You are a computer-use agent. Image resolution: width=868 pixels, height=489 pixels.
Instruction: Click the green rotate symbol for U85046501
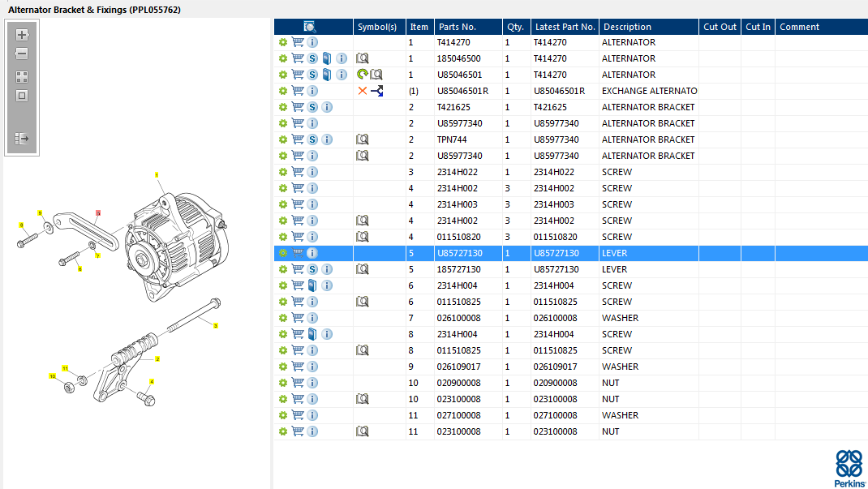[x=362, y=75]
